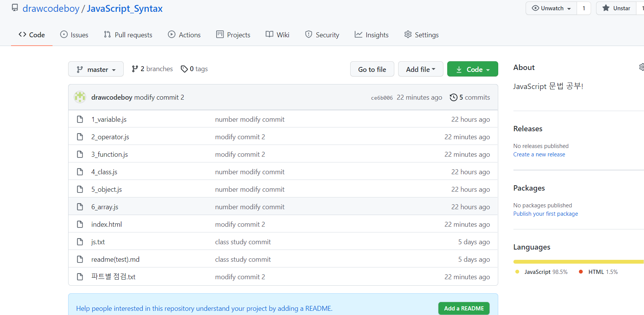
Task: Click the Go to file button
Action: click(372, 69)
